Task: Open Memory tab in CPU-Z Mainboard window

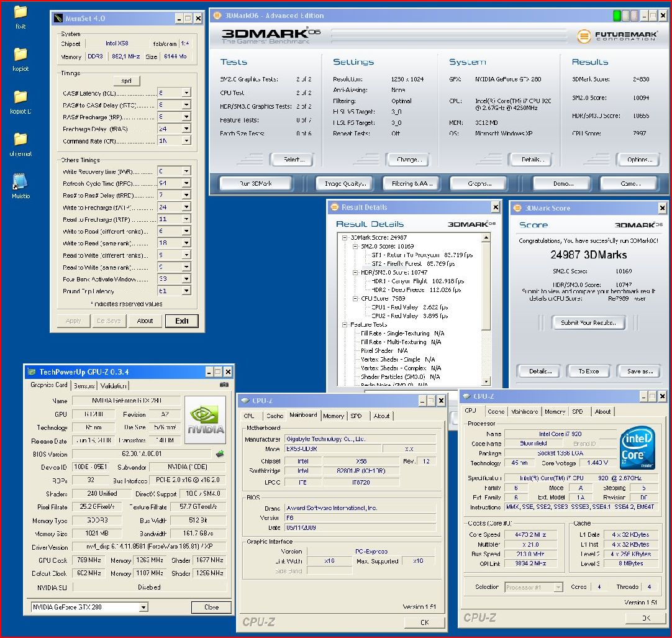Action: pos(334,416)
